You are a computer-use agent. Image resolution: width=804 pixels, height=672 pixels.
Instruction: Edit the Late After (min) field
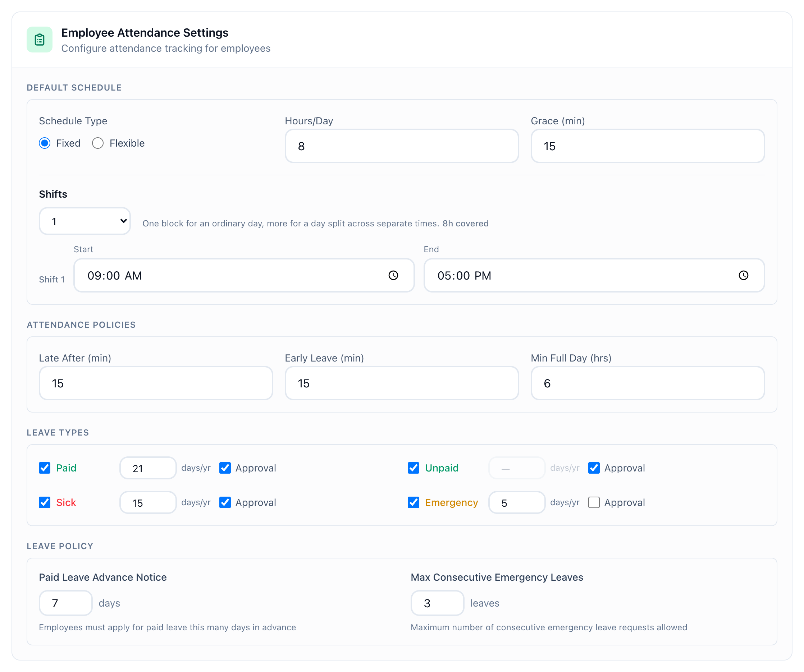[156, 383]
